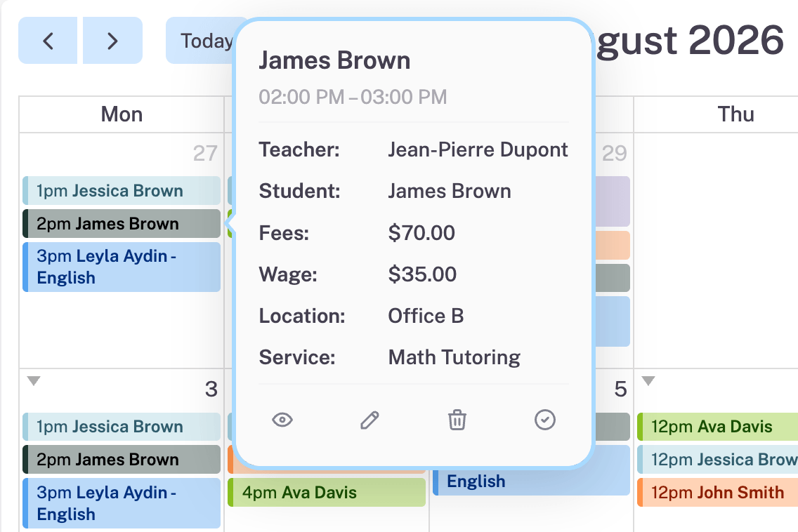The width and height of the screenshot is (798, 532).
Task: Click the Thu column header
Action: (x=736, y=114)
